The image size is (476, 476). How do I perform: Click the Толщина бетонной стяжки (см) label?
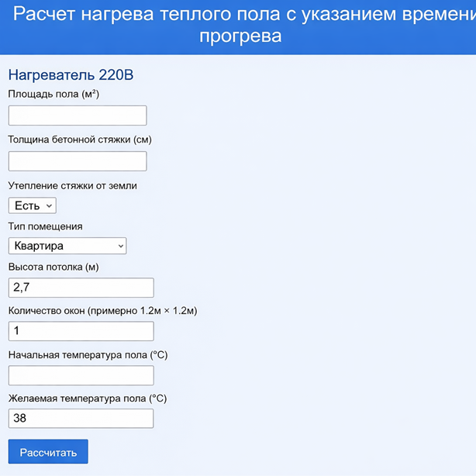click(x=80, y=140)
